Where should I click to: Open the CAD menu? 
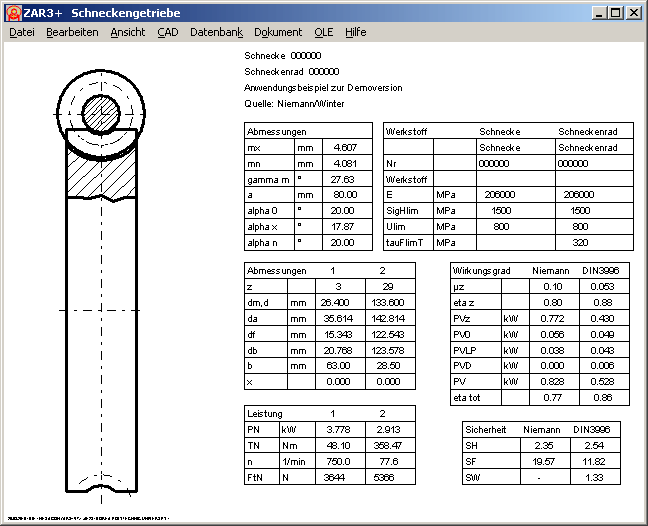(168, 32)
